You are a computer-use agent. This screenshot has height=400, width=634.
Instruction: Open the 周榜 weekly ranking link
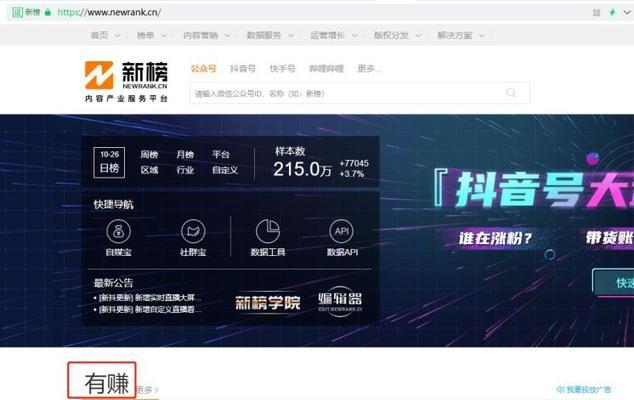149,154
